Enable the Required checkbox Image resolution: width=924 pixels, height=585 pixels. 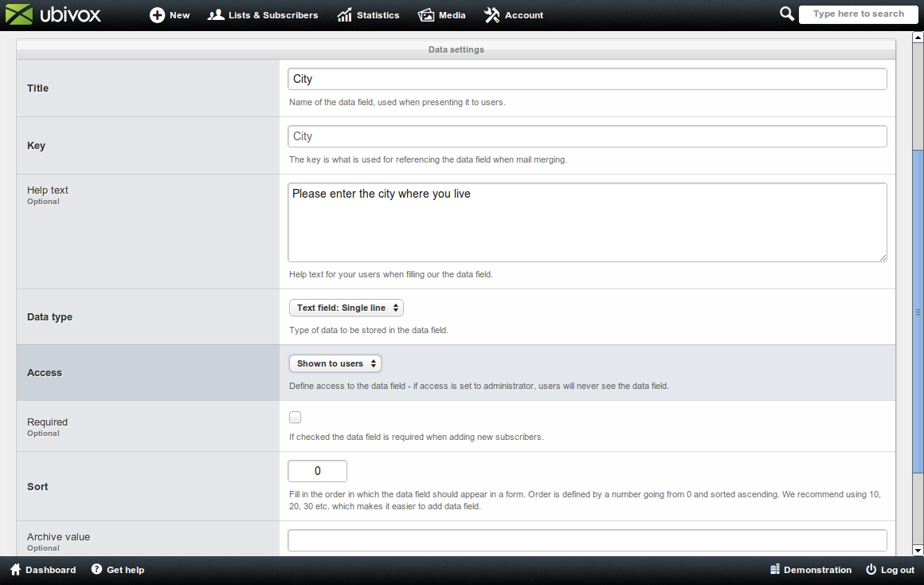point(296,418)
